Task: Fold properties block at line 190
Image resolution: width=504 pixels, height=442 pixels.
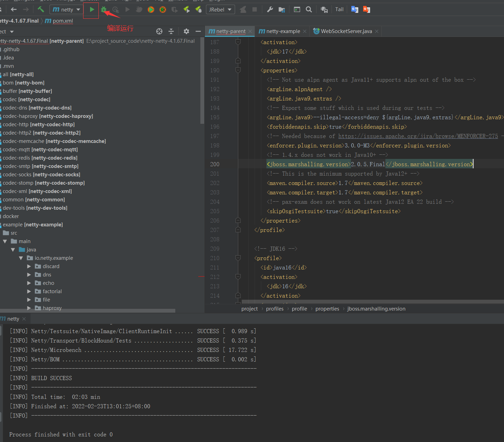Action: point(238,70)
